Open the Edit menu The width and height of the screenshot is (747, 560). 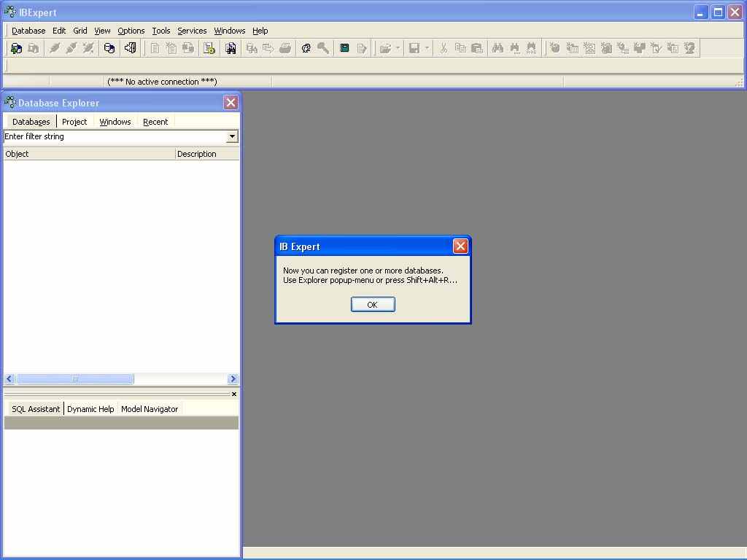(59, 31)
